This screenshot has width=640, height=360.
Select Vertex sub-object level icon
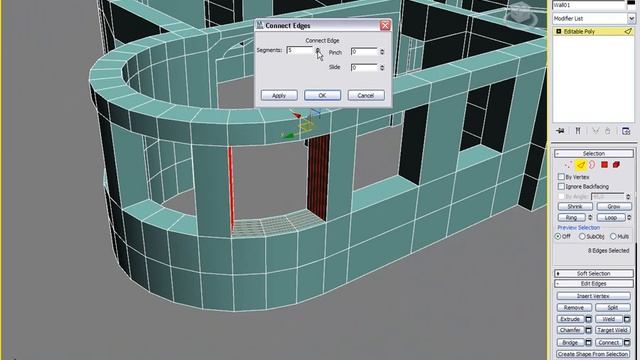(568, 165)
